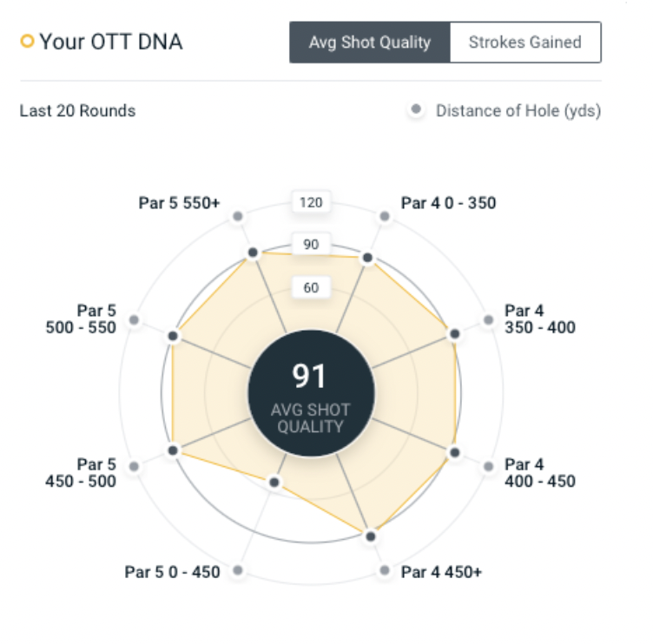Switch to Avg Shot Quality view
This screenshot has width=653, height=644.
tap(370, 43)
